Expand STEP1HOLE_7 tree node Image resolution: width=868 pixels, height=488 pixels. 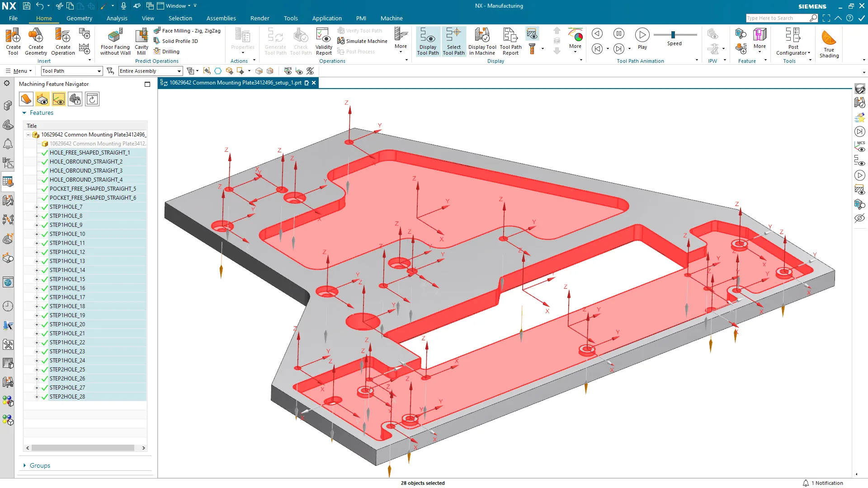[x=37, y=207]
